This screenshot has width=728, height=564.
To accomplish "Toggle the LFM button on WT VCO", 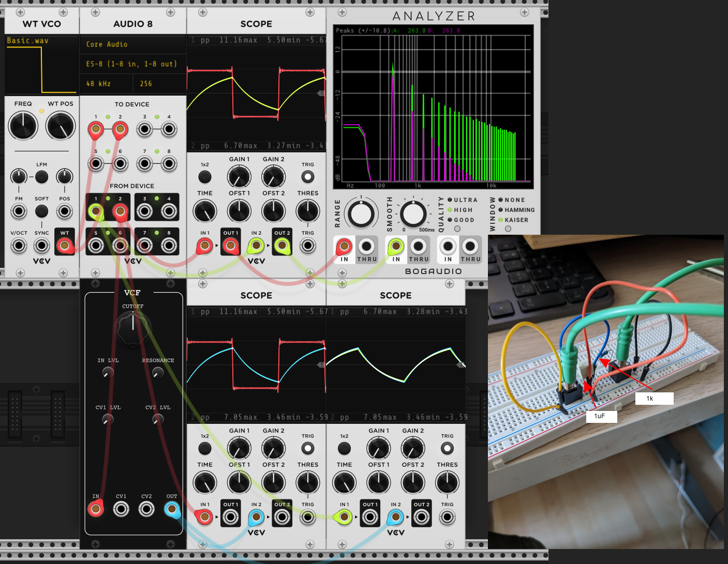I will pos(42,177).
